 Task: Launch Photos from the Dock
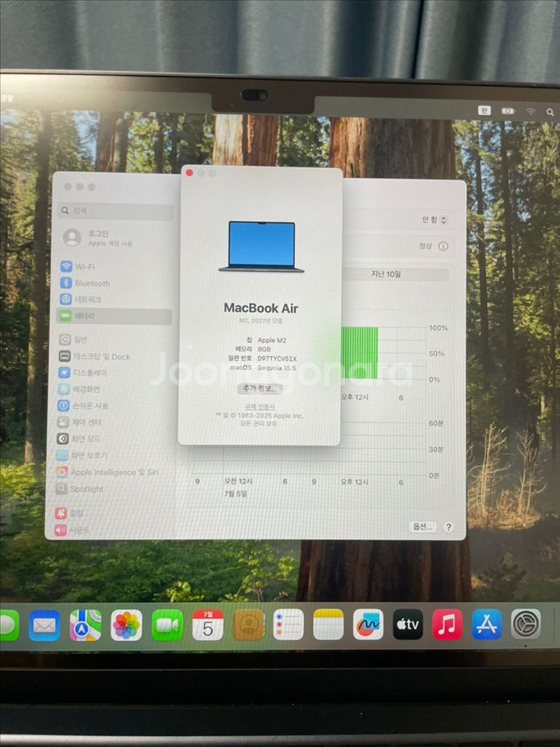(x=126, y=625)
